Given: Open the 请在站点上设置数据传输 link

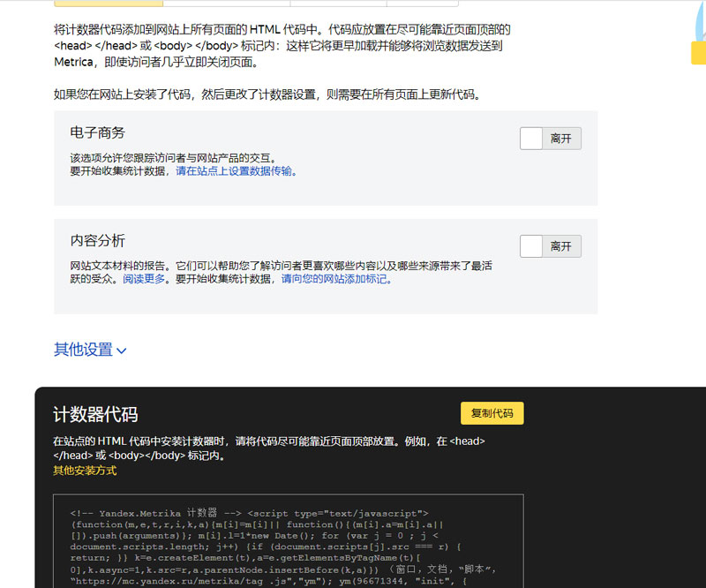Looking at the screenshot, I should [x=236, y=171].
